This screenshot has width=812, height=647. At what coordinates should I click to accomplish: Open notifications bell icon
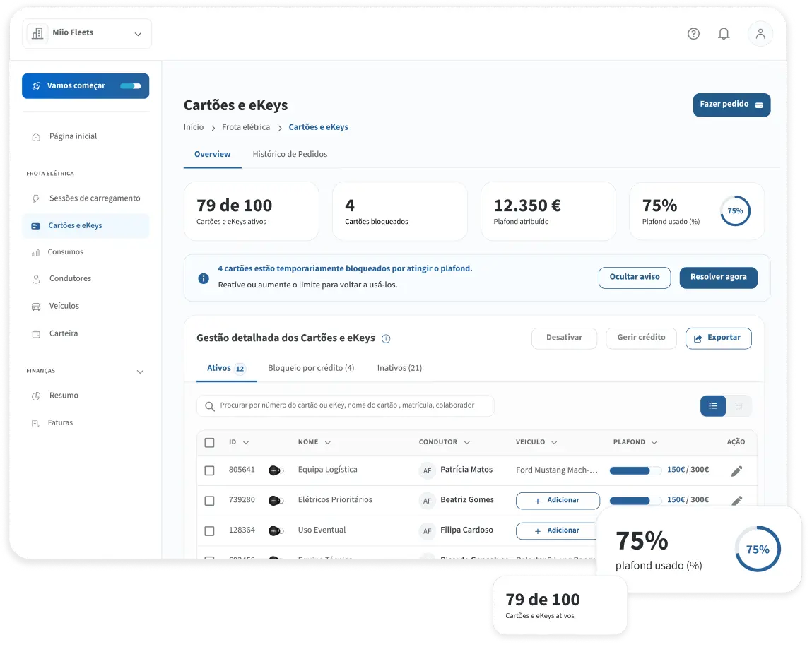724,33
